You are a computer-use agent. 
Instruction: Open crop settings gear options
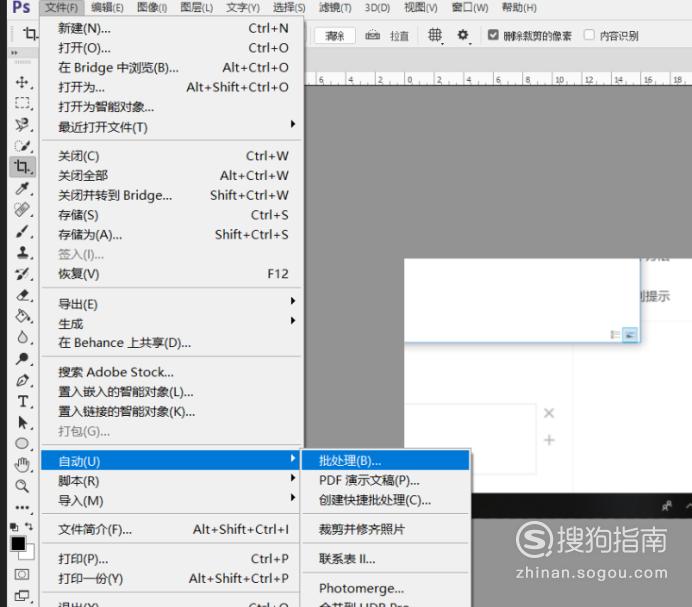(463, 35)
